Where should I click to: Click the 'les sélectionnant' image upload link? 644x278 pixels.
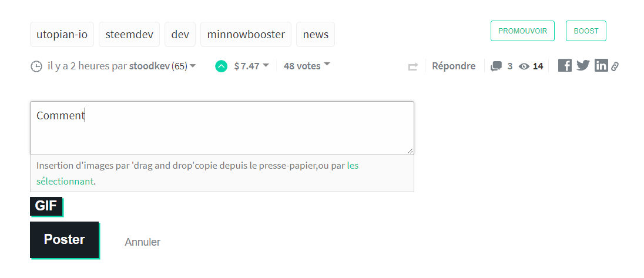pos(197,174)
